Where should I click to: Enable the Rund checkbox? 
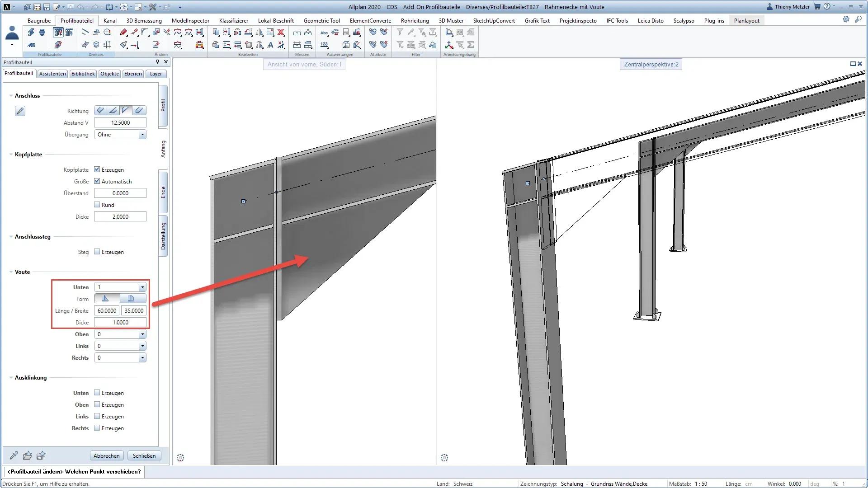97,205
